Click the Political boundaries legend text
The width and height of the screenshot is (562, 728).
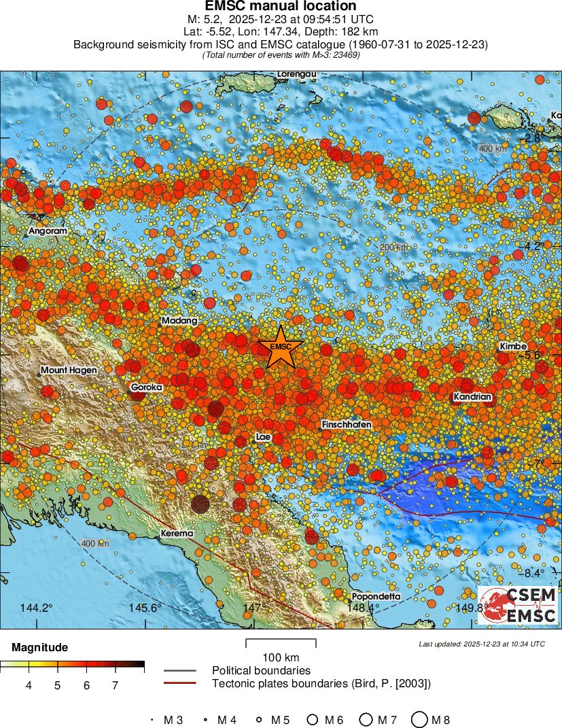coord(261,670)
